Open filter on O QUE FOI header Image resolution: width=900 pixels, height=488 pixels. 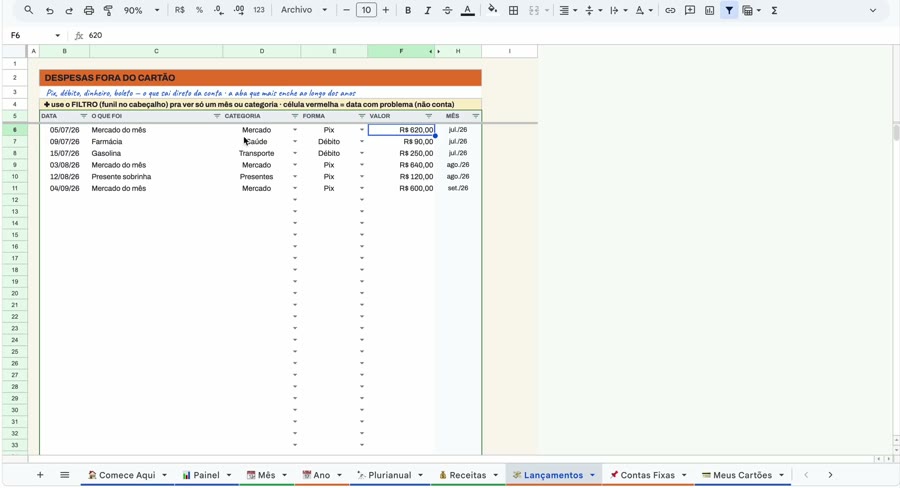[x=217, y=116]
